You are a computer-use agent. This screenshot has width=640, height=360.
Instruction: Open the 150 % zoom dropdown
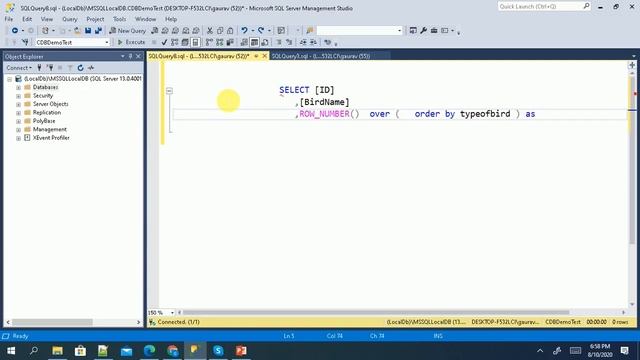click(172, 313)
